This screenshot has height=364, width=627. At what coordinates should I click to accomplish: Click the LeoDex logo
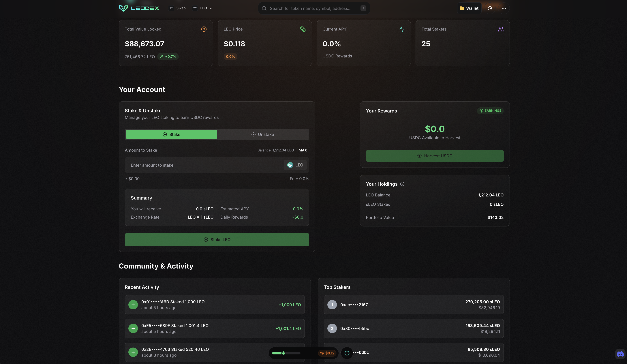tap(139, 8)
